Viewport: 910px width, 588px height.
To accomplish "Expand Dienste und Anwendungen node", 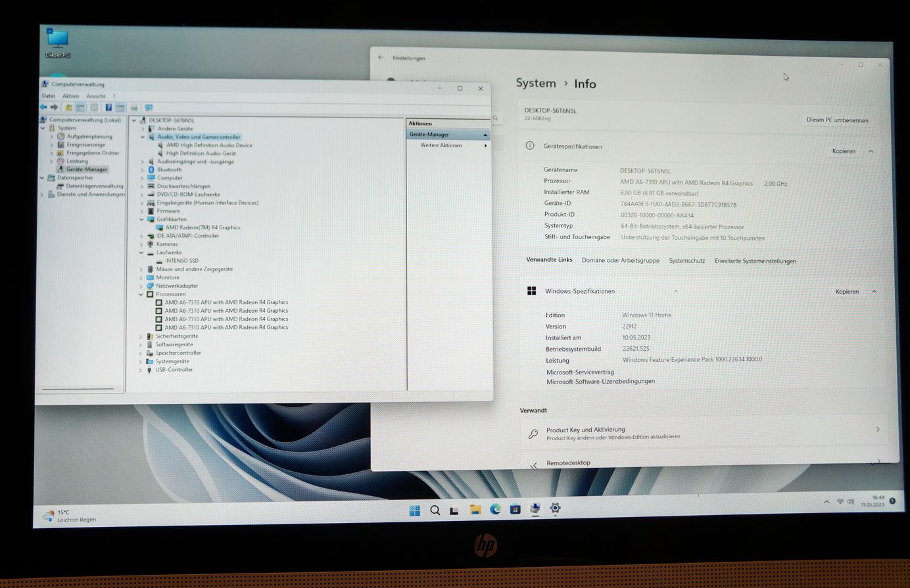I will (x=43, y=194).
